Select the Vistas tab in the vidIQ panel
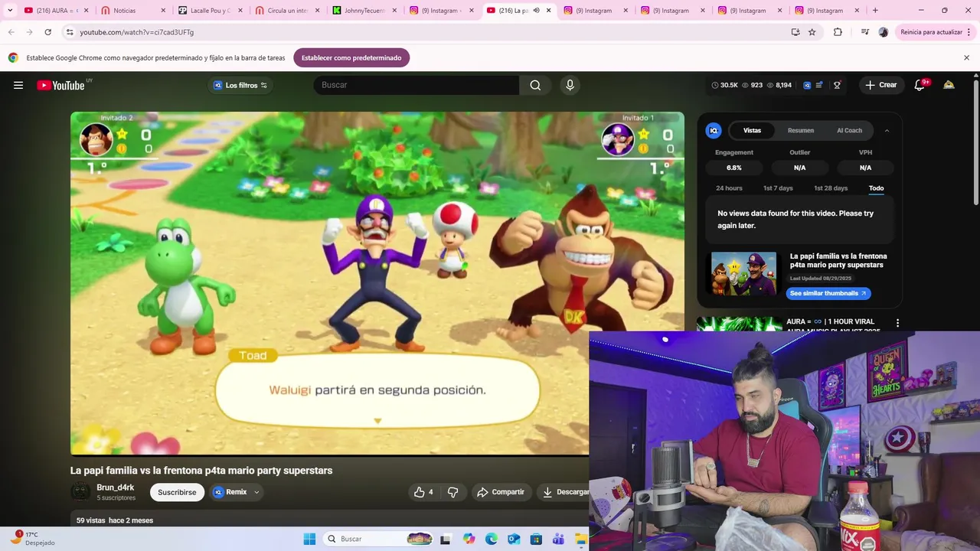This screenshot has height=551, width=980. click(x=752, y=131)
